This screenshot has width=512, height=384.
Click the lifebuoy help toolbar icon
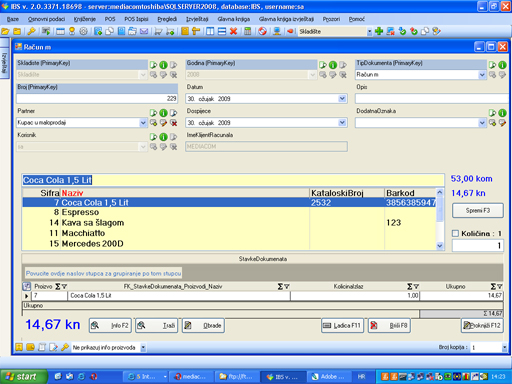(x=263, y=32)
